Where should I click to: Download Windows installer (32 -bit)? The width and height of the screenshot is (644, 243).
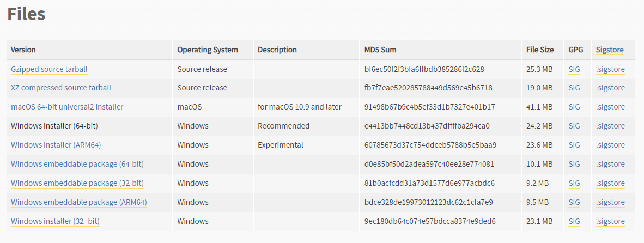coord(55,221)
